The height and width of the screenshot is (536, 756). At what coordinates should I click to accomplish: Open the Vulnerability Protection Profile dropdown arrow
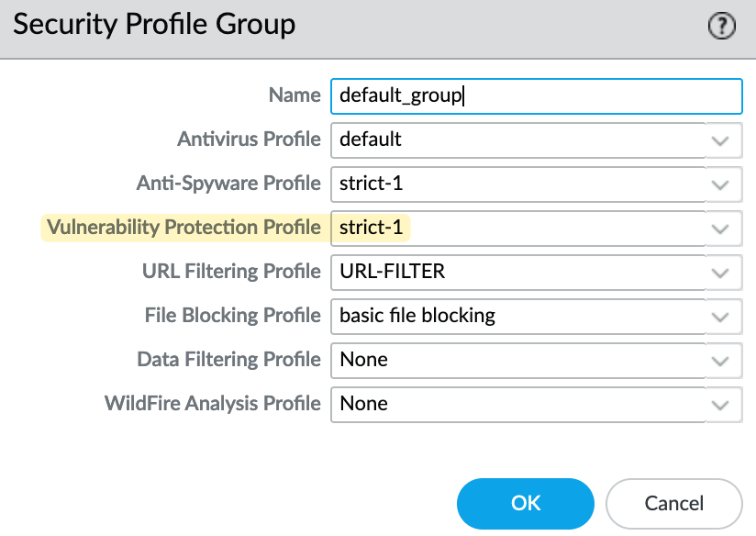[x=720, y=228]
